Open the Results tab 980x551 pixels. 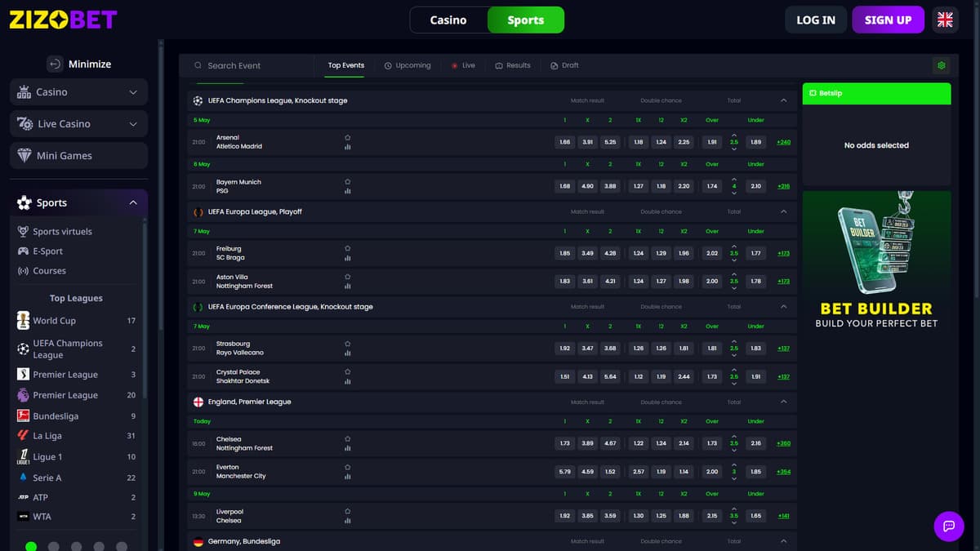click(x=513, y=65)
